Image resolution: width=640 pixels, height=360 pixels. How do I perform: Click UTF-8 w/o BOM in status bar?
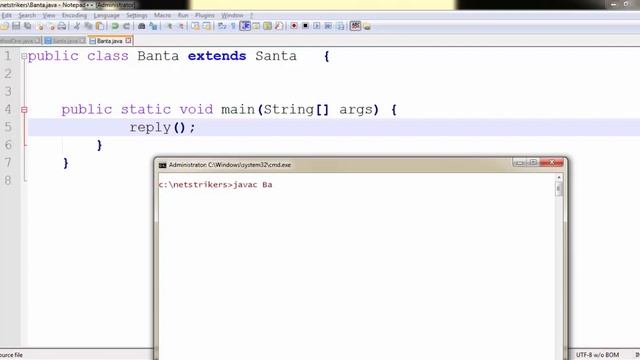(x=597, y=355)
